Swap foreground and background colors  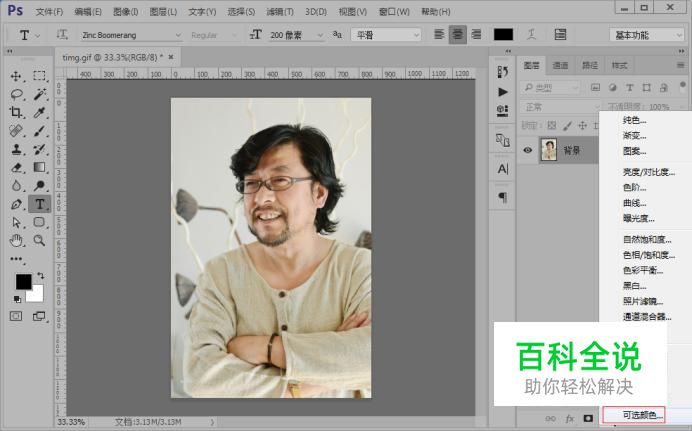[x=41, y=276]
